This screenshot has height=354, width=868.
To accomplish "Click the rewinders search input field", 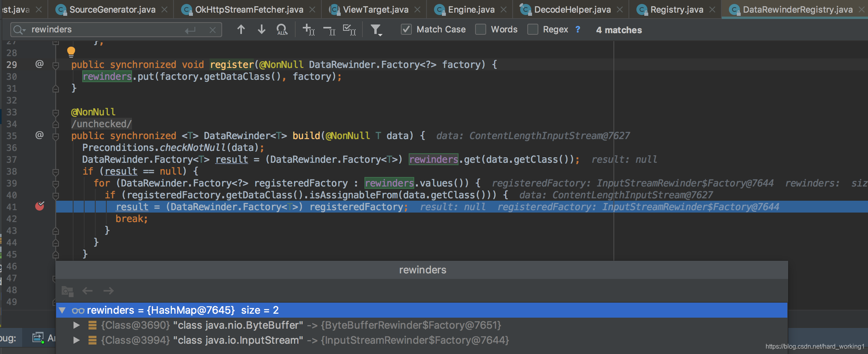I will [x=107, y=30].
